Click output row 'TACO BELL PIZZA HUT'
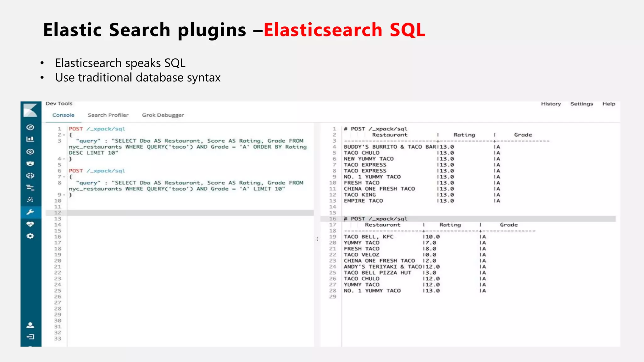The image size is (644, 362). pos(377,272)
